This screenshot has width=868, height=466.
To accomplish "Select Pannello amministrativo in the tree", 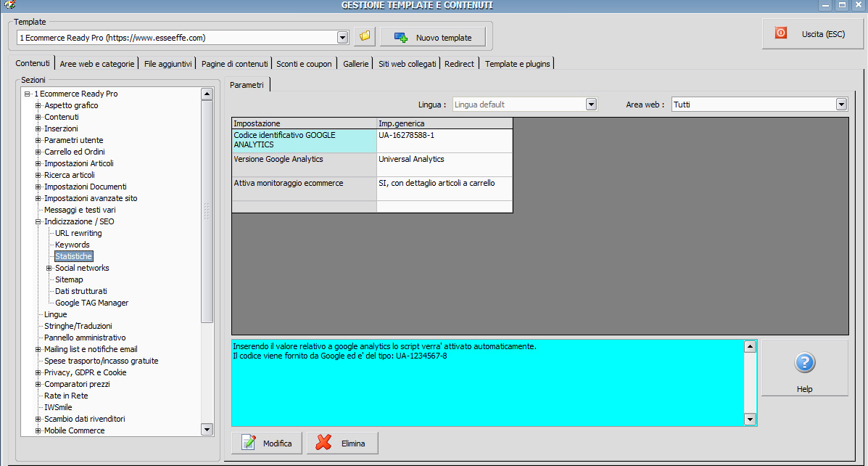I will (x=85, y=338).
